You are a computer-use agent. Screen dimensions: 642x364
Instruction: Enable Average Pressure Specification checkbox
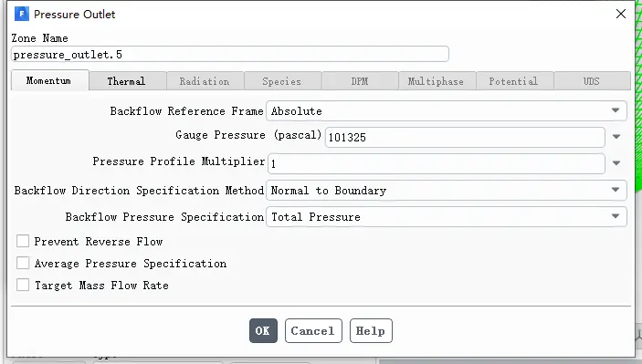(23, 263)
